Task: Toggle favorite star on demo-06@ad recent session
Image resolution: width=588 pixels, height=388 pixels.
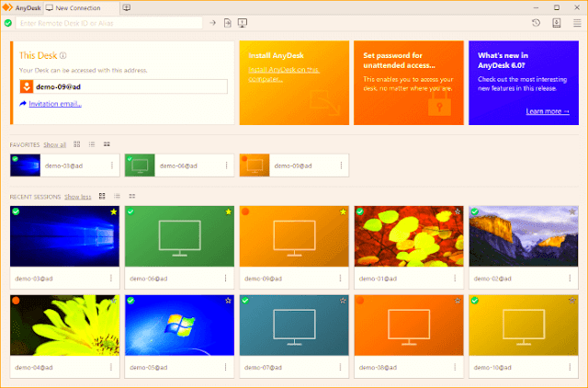Action: (229, 211)
